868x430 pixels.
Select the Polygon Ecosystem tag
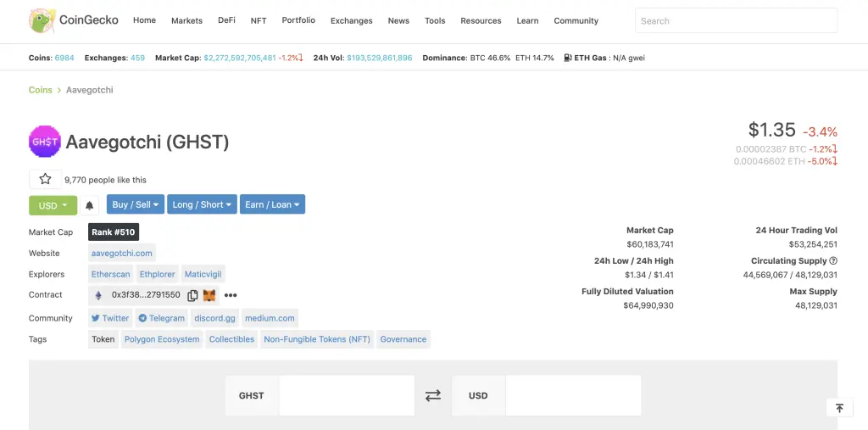coord(162,339)
